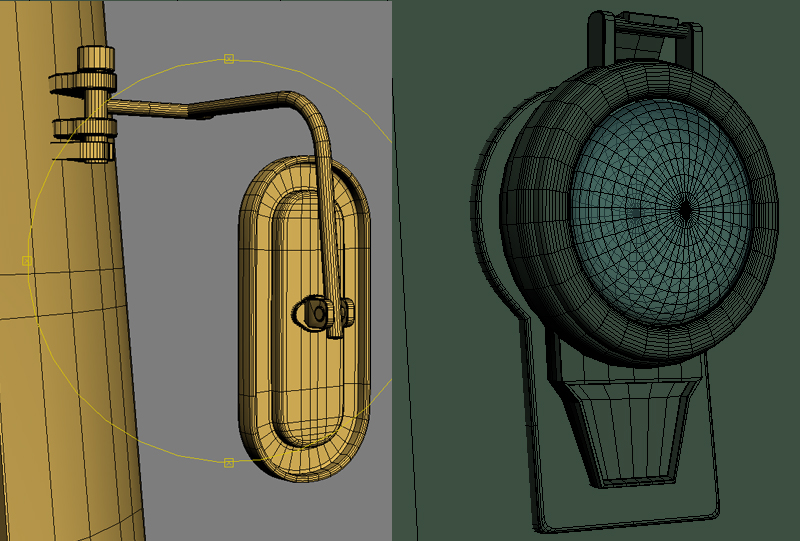Select the bottom square handle on yellow circle

(x=229, y=462)
